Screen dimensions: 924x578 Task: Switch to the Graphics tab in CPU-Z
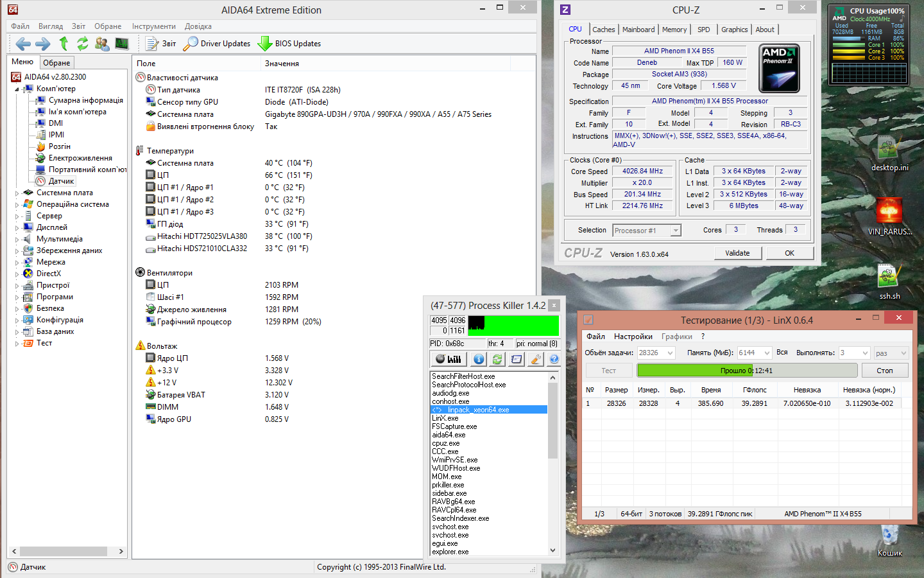[x=734, y=30]
